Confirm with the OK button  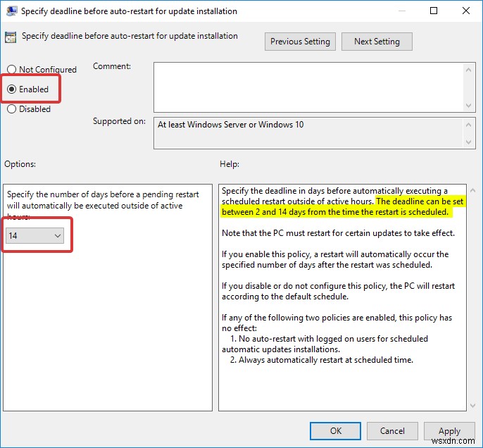335,431
